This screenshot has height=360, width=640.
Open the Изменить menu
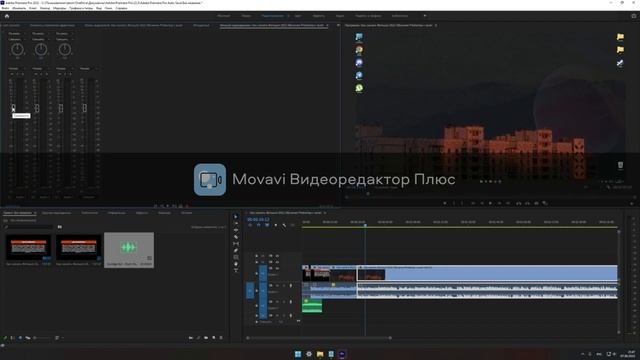[x=19, y=8]
